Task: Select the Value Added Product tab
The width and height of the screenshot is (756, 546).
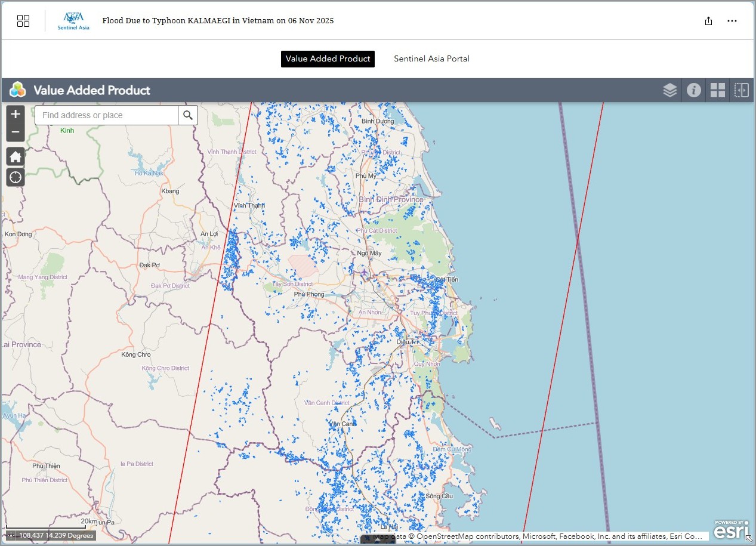Action: (x=328, y=58)
